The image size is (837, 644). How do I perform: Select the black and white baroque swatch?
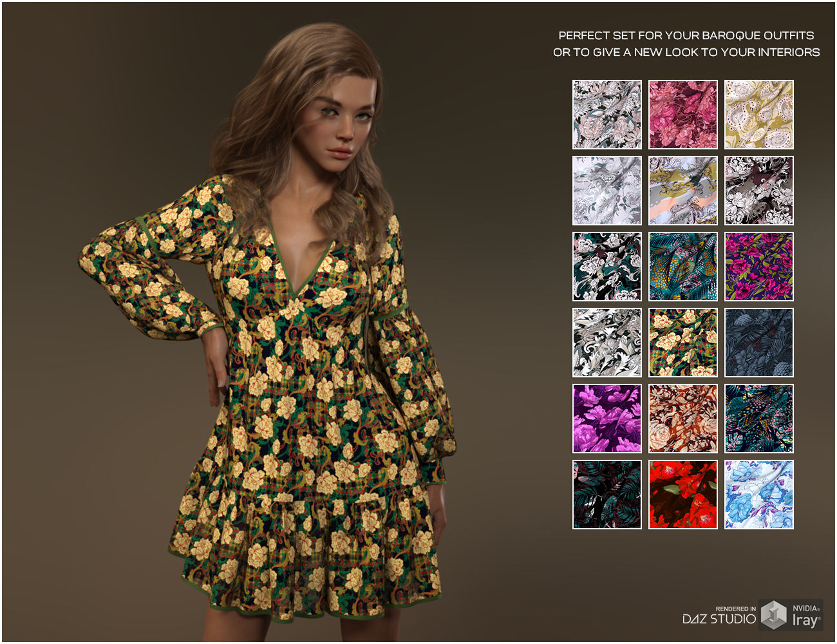(x=759, y=191)
